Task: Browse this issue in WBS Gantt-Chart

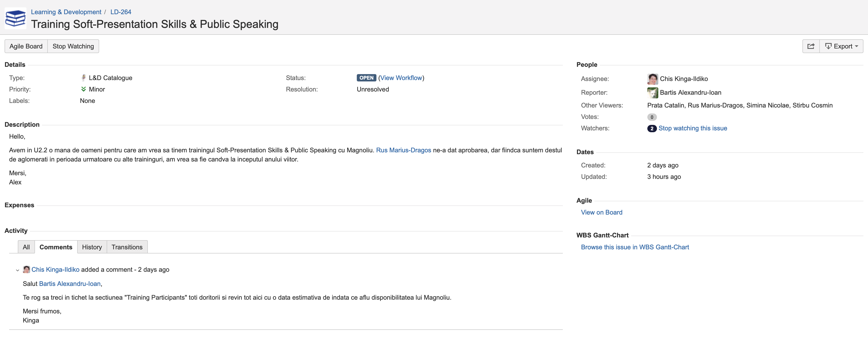Action: point(635,247)
